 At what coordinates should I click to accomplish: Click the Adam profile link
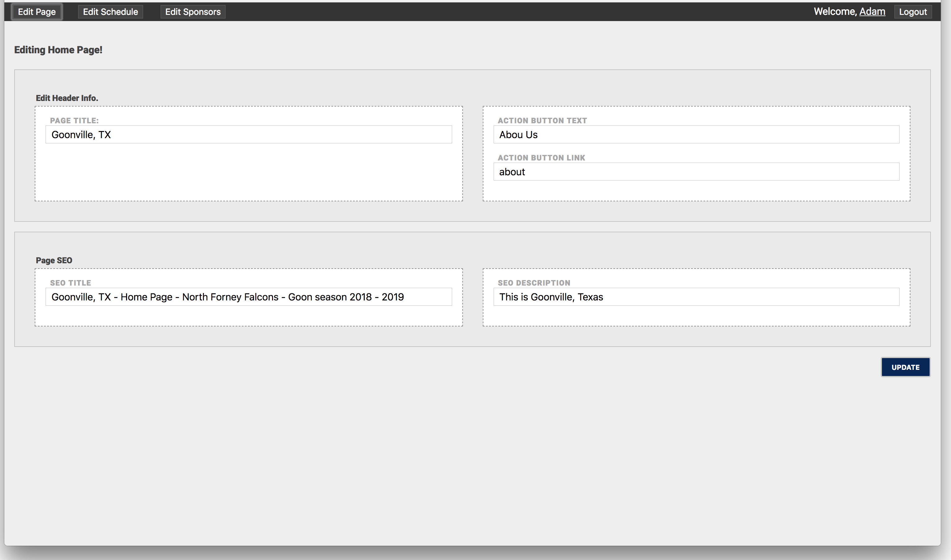(x=872, y=12)
